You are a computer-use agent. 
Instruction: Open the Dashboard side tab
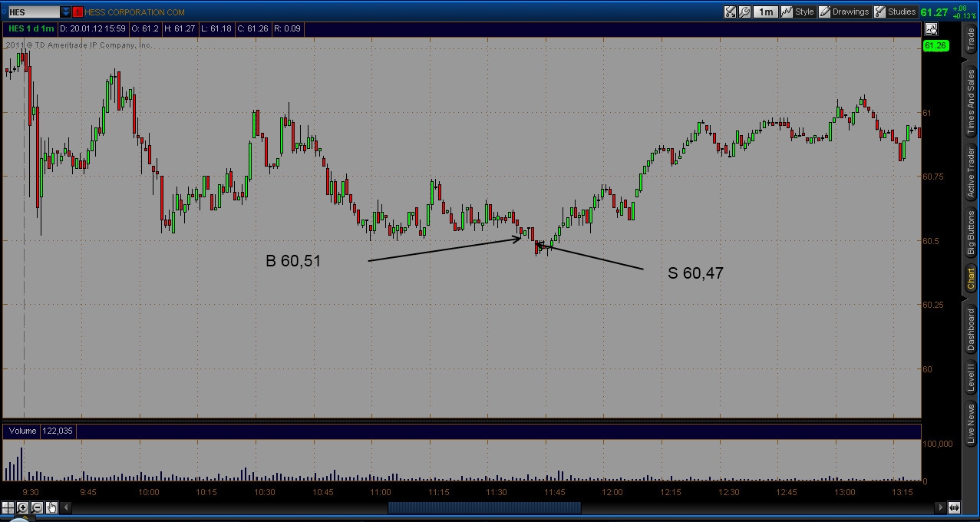(x=971, y=330)
